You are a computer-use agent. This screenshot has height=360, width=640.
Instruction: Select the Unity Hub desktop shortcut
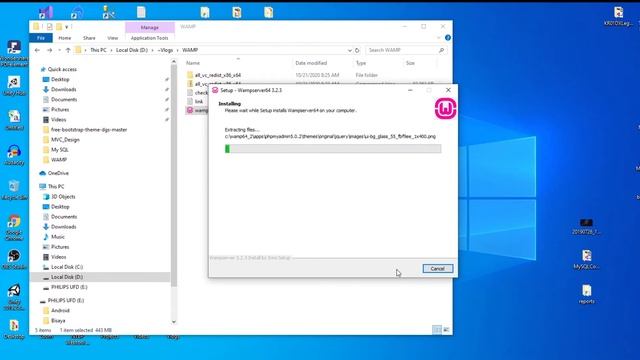click(x=14, y=86)
